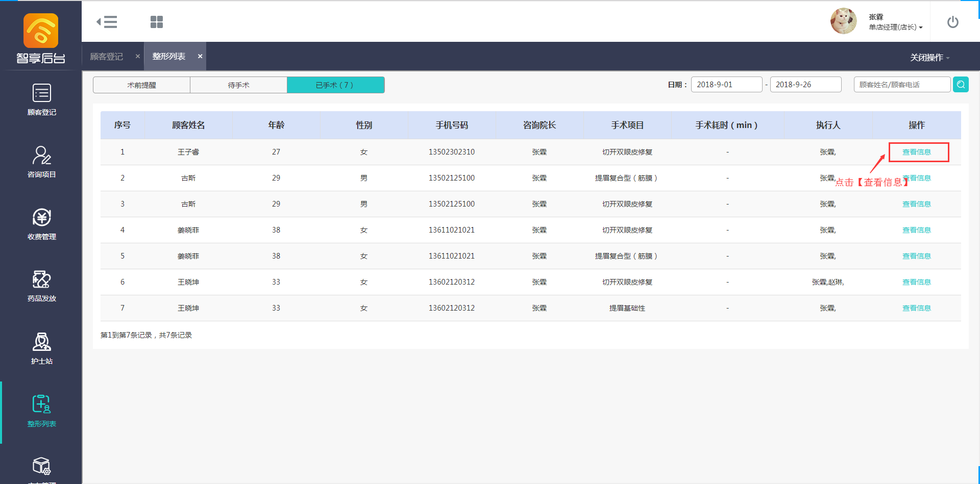Screen dimensions: 980x484
Task: Click the end date field 2018-9-26
Action: [x=805, y=85]
